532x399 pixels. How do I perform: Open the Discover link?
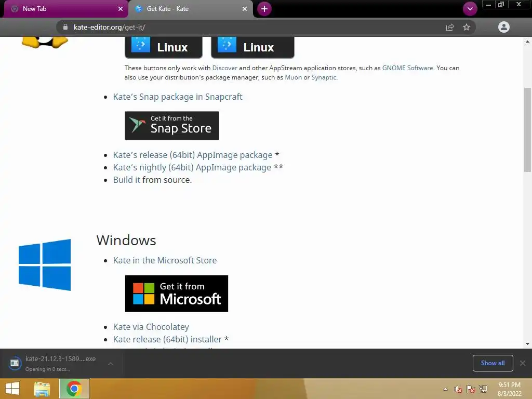pos(224,68)
